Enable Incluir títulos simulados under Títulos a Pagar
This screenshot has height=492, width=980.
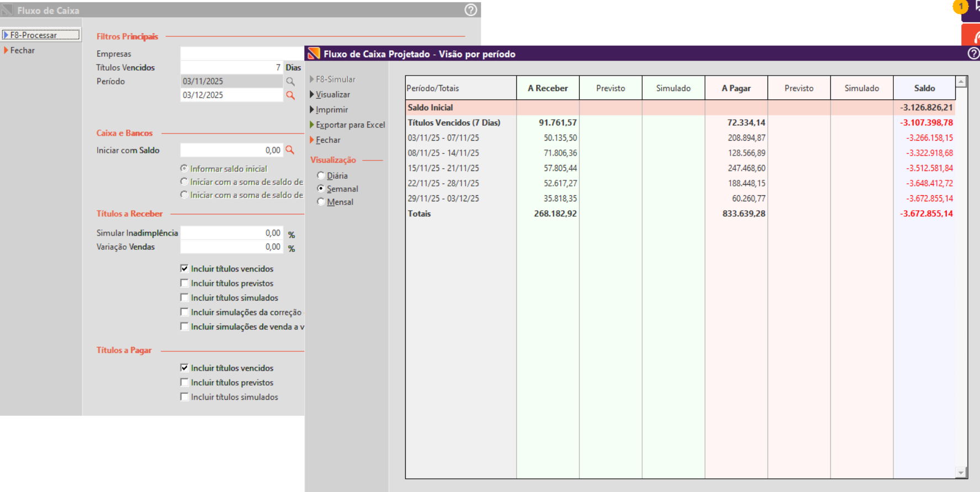(x=184, y=397)
